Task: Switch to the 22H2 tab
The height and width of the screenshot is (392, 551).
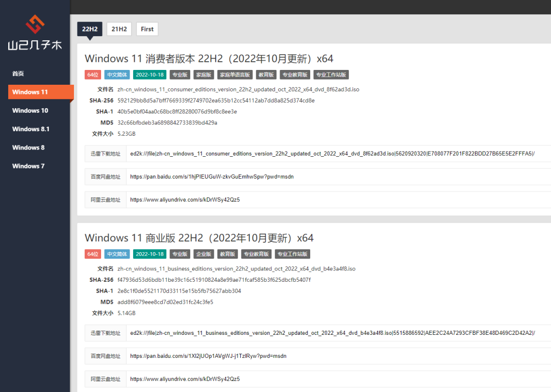Action: [90, 29]
